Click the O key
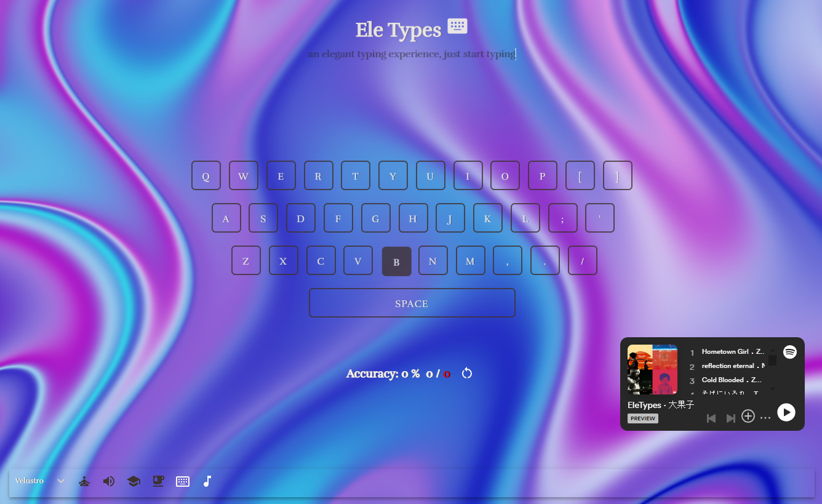The height and width of the screenshot is (504, 822). pos(505,175)
